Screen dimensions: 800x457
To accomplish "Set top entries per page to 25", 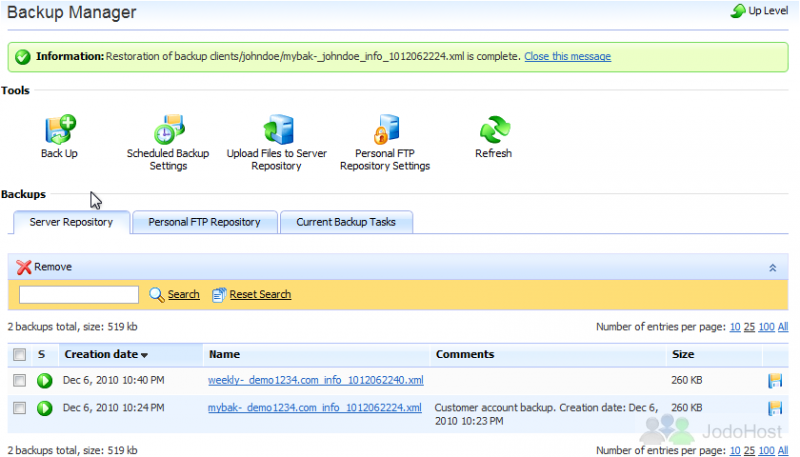I will pos(747,327).
